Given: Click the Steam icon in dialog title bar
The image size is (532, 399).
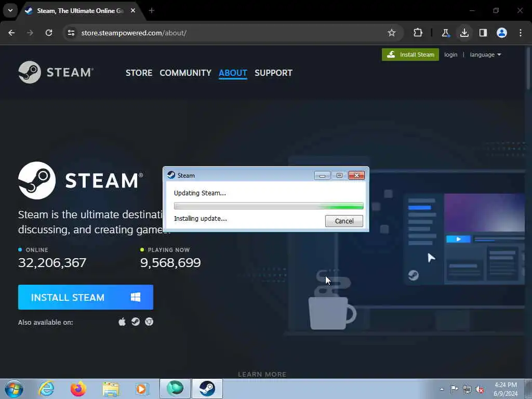Looking at the screenshot, I should 171,175.
